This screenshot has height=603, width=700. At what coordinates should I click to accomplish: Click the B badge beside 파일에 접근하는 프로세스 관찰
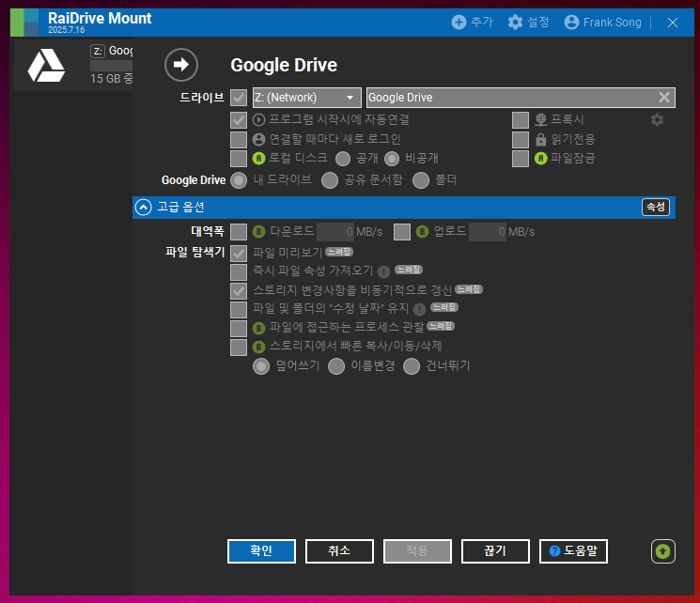[259, 329]
